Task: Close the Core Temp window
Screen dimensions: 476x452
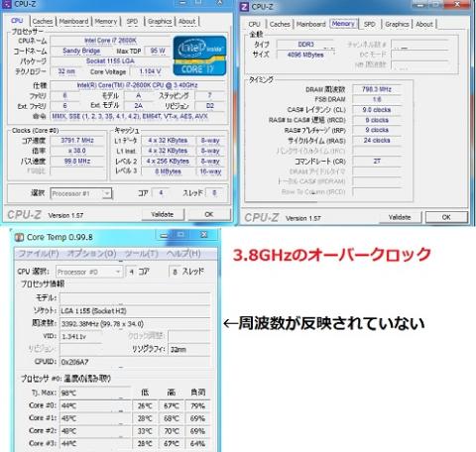Action: (204, 235)
